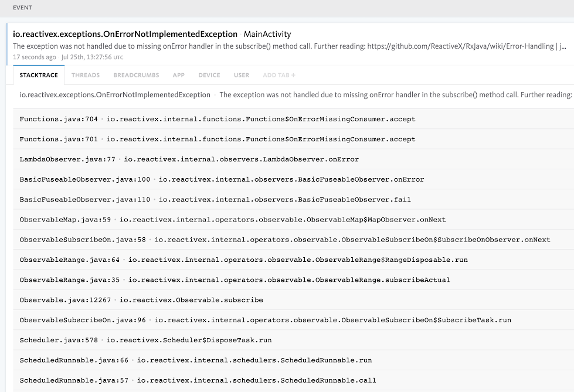This screenshot has height=392, width=574.
Task: Open the USER tab
Action: 242,75
